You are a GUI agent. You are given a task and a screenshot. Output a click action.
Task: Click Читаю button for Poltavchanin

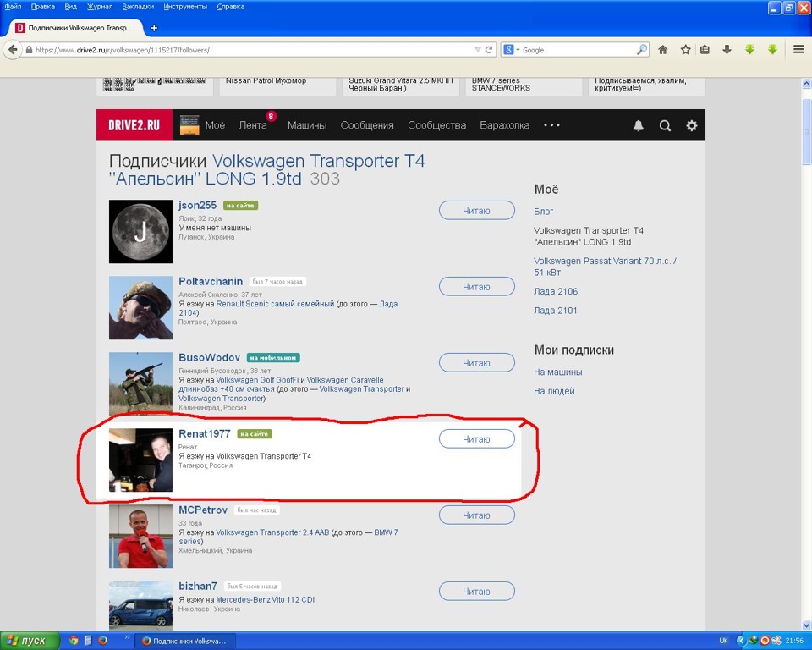[477, 287]
